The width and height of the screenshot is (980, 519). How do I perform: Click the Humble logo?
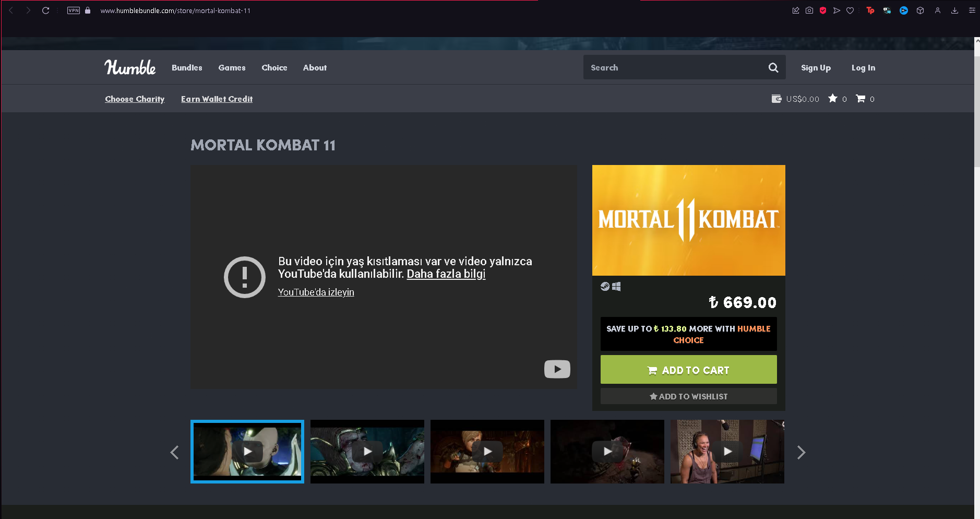pos(130,67)
